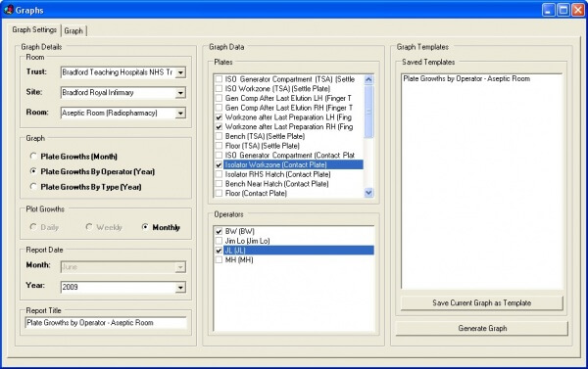Select the Daily plot growths option
The width and height of the screenshot is (588, 369).
point(33,227)
